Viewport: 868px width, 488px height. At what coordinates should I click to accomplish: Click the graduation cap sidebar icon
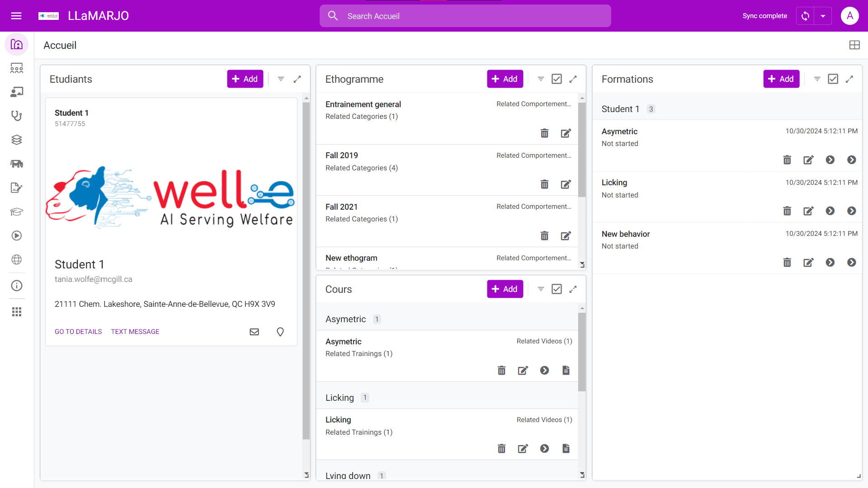[16, 211]
